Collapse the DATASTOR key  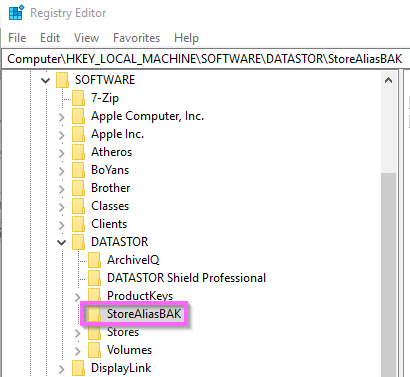[62, 242]
